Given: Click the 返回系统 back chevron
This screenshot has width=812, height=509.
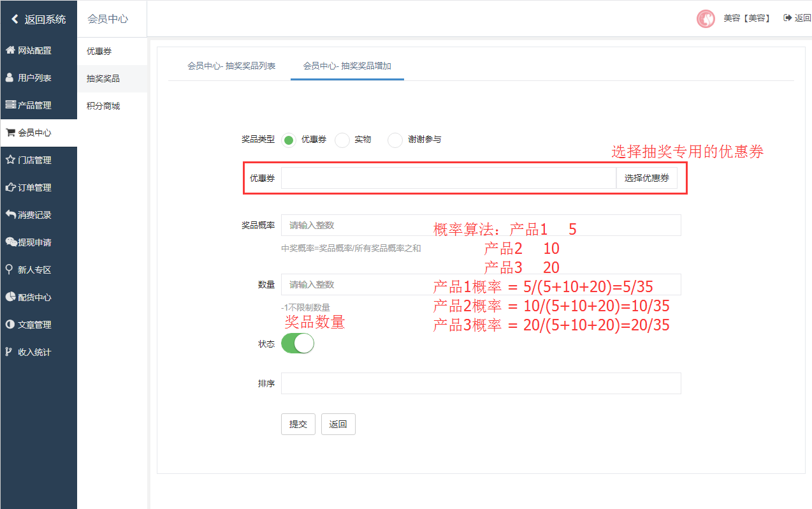Looking at the screenshot, I should [x=15, y=19].
